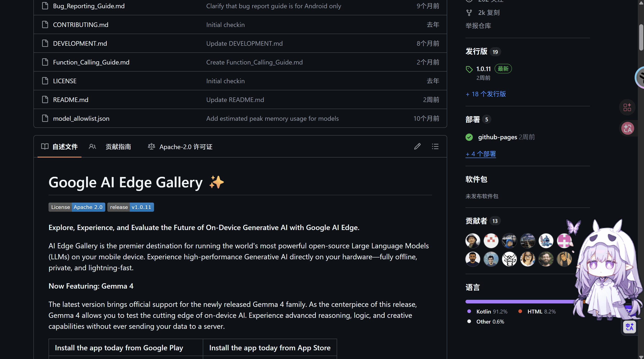Screen dimensions: 644x359
Task: Click the file icon beside README.md
Action: [45, 99]
